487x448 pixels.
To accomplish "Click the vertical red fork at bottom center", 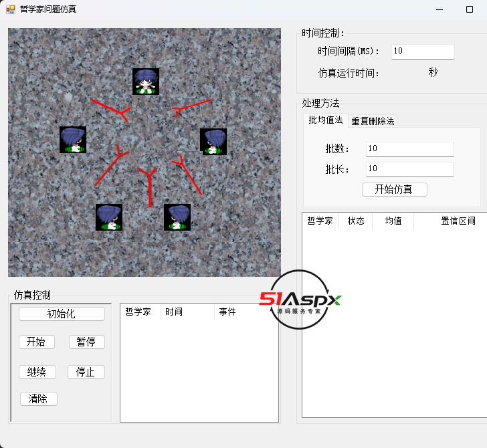I will (149, 187).
